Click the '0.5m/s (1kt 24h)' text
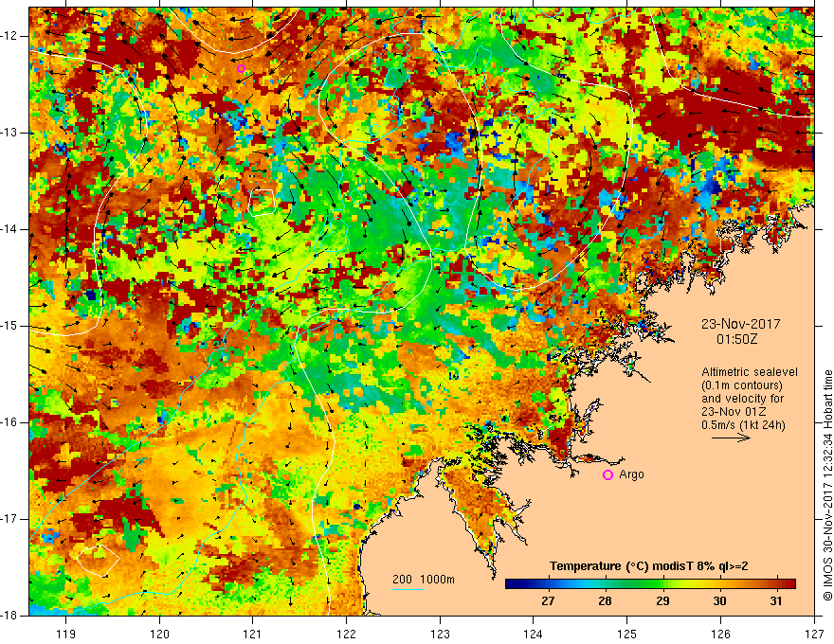Image resolution: width=834 pixels, height=644 pixels. tap(743, 425)
